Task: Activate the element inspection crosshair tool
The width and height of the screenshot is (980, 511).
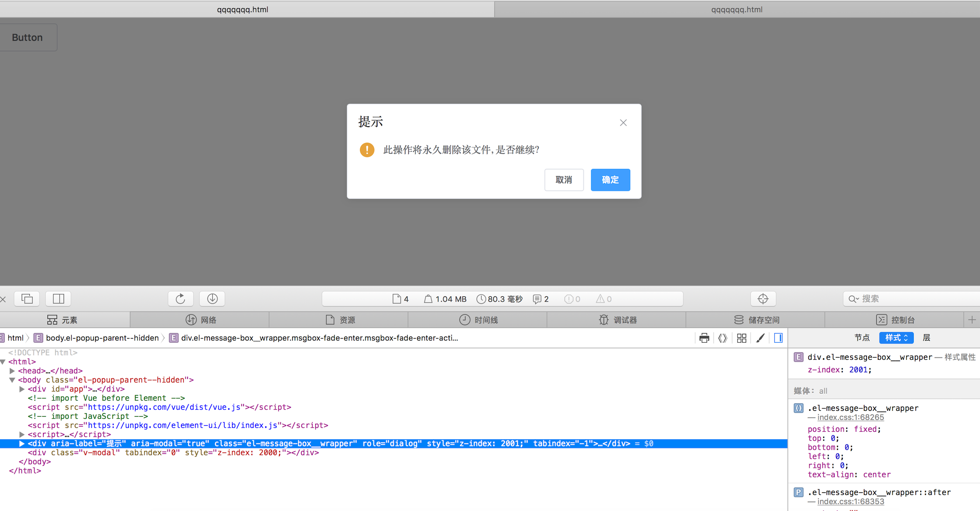Action: (763, 299)
